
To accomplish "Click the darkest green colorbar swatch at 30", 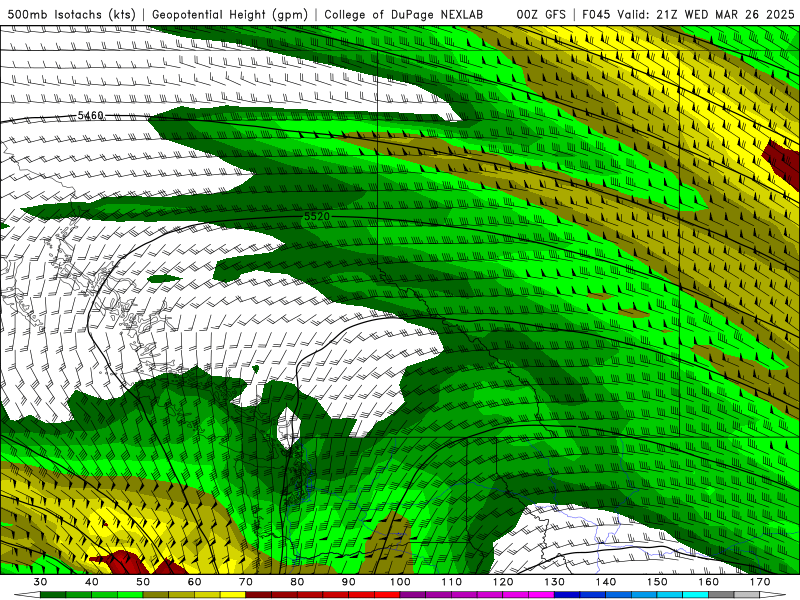I will click(x=53, y=595).
